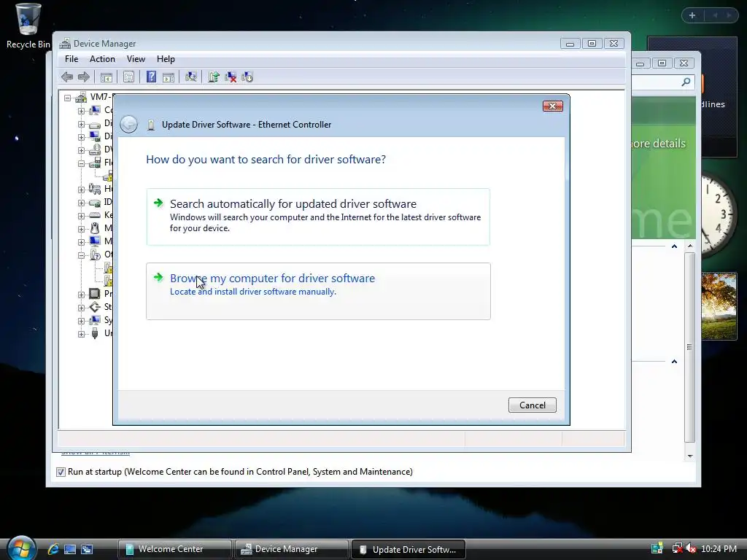Open the File menu

pos(71,59)
